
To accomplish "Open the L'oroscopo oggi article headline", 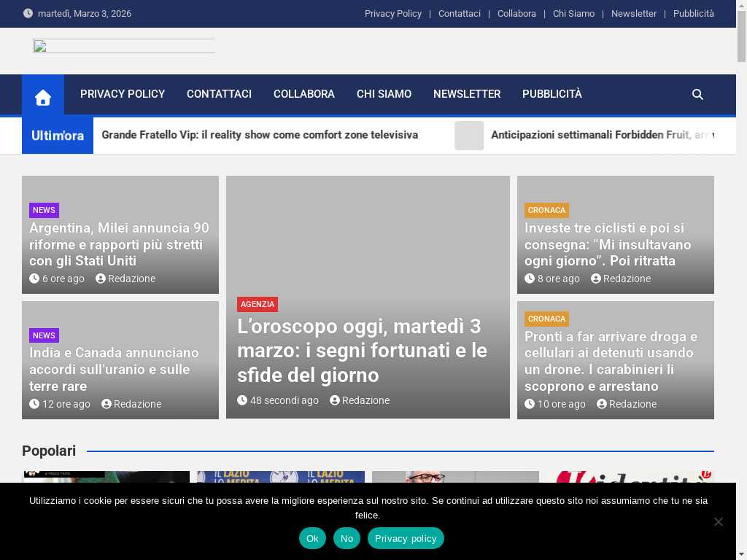I will click(x=362, y=350).
